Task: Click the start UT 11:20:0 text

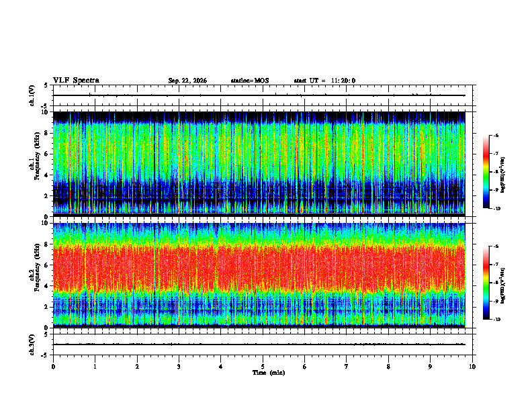Action: pyautogui.click(x=324, y=81)
